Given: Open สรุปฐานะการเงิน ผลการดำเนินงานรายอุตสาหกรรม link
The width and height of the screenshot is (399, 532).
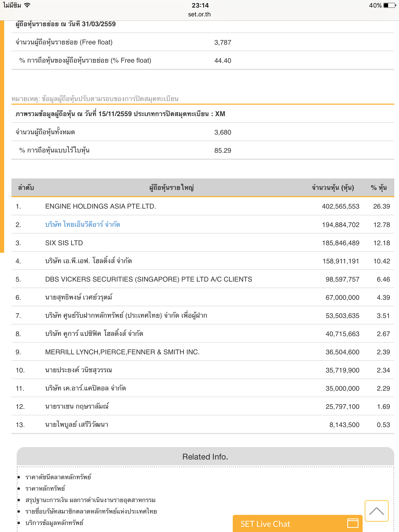Looking at the screenshot, I should (x=90, y=500).
